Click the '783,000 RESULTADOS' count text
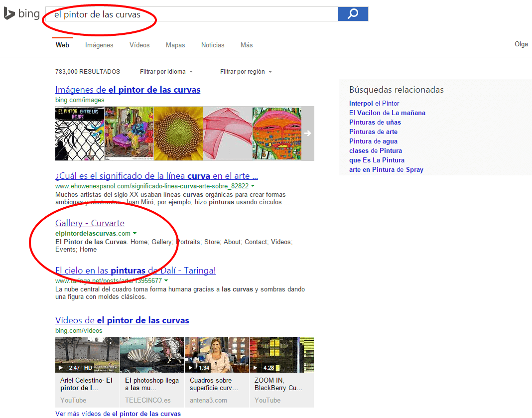 pos(88,72)
